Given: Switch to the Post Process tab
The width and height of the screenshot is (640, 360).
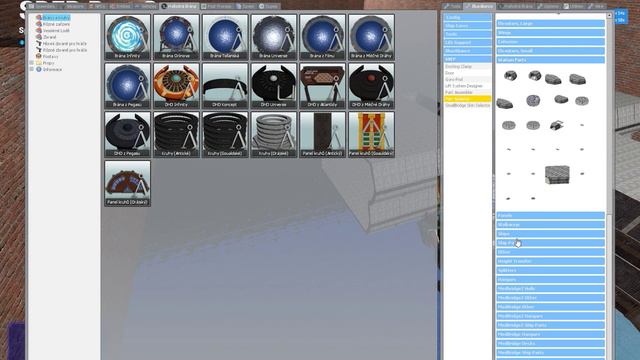Looking at the screenshot, I should click(217, 6).
